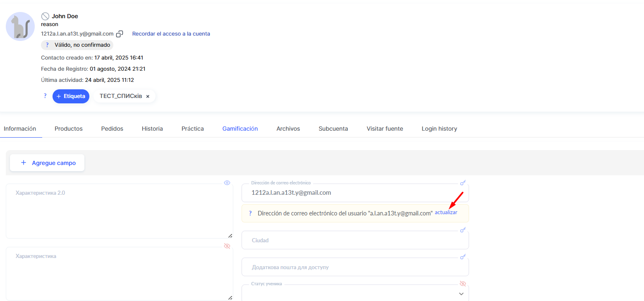Viewport: 644px width, 301px height.
Task: Click the key icon on the Ciudad field
Action: click(x=463, y=229)
